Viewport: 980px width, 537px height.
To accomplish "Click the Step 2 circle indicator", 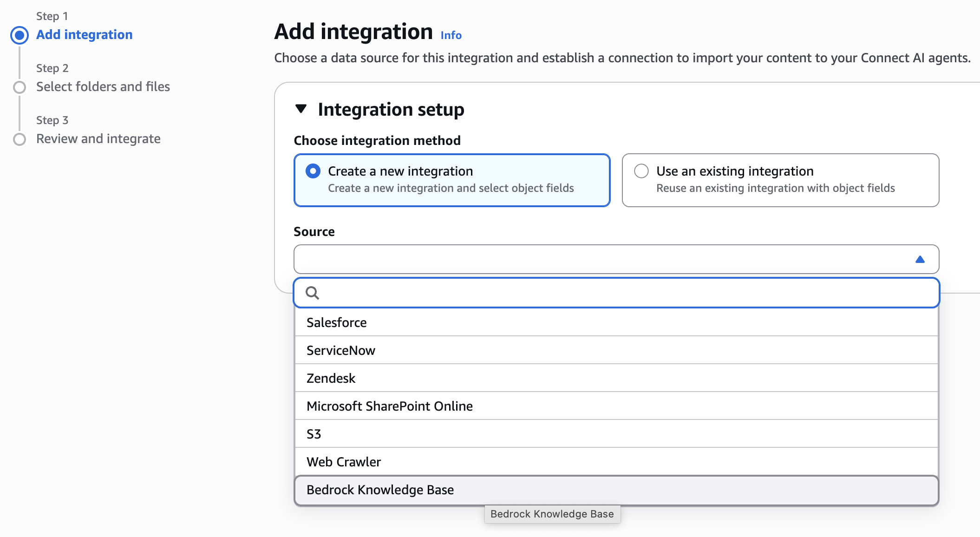I will pos(20,86).
